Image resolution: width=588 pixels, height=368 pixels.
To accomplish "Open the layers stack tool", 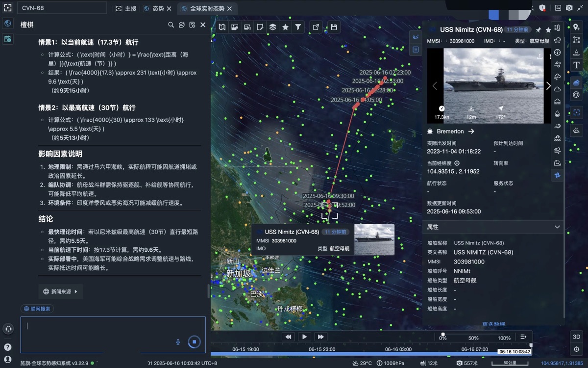I will (273, 27).
